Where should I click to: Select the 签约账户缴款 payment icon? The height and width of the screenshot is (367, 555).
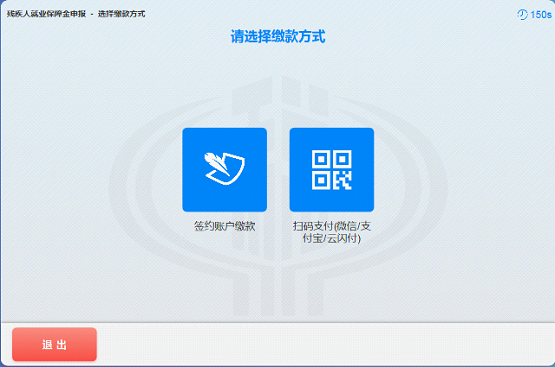(x=224, y=170)
